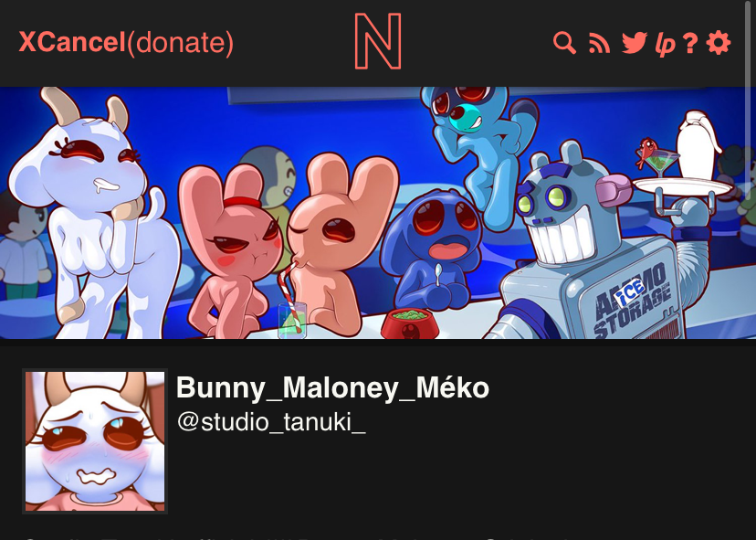
Task: Open the question mark about icon
Action: point(690,42)
